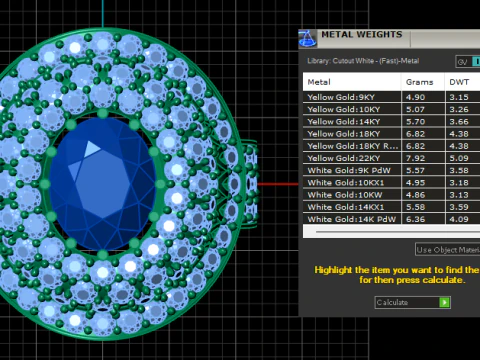
Task: Click the 3.15 DWT value
Action: click(x=459, y=97)
